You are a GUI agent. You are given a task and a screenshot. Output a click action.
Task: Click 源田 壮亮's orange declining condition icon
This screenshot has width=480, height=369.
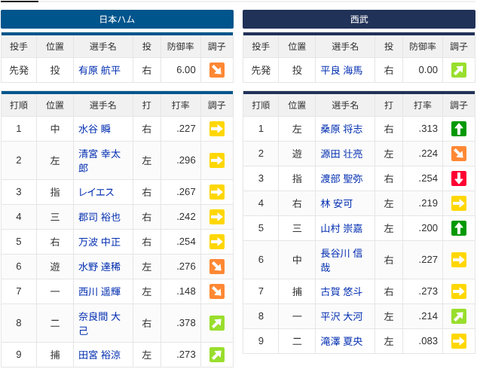459,154
